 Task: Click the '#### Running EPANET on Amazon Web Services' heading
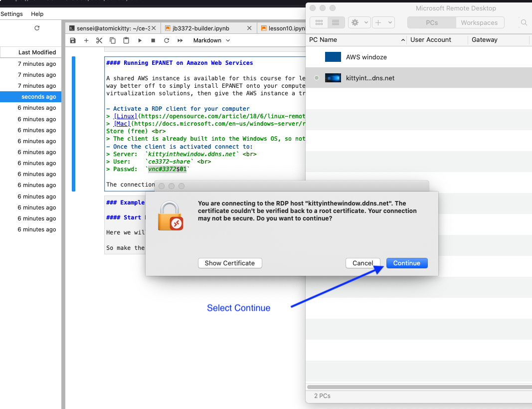179,63
